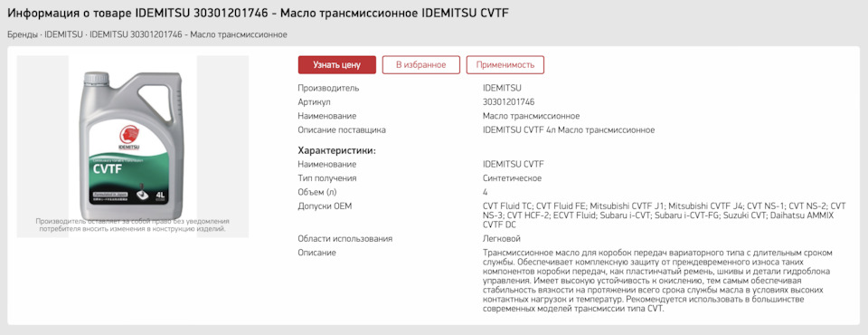Click the Узнать цену button

[x=336, y=65]
